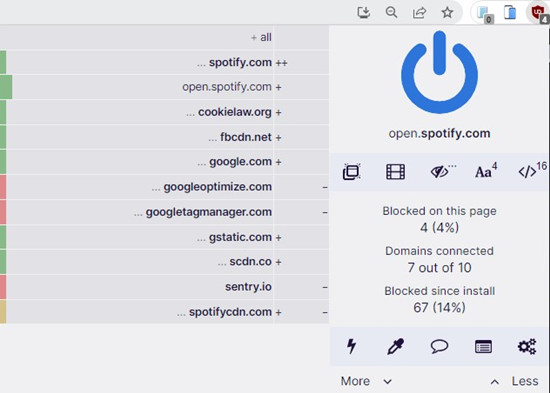Click 'Blocked since install' 67 (14%)
This screenshot has height=393, width=550.
coord(439,308)
